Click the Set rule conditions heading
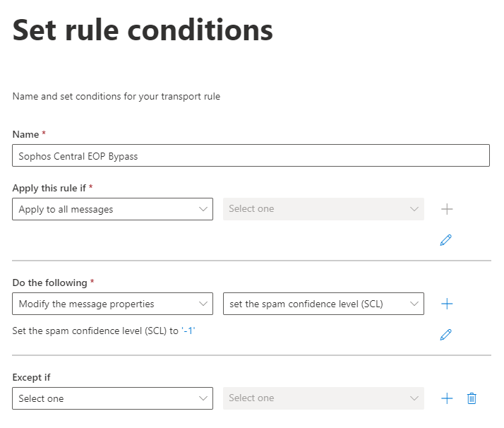 143,30
